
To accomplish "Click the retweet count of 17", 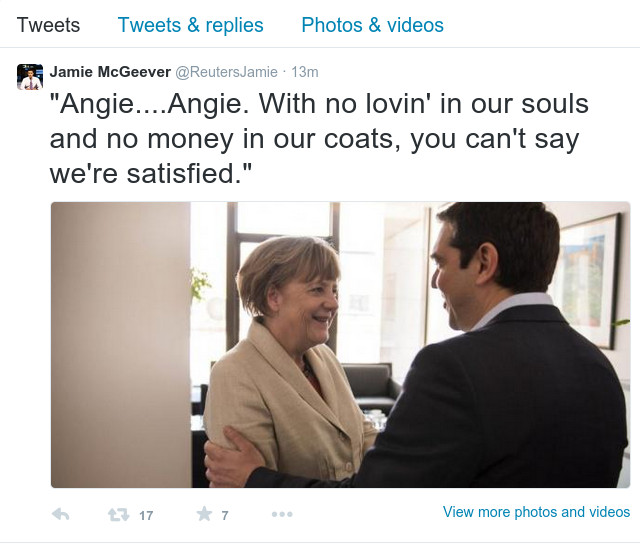I will pyautogui.click(x=146, y=515).
